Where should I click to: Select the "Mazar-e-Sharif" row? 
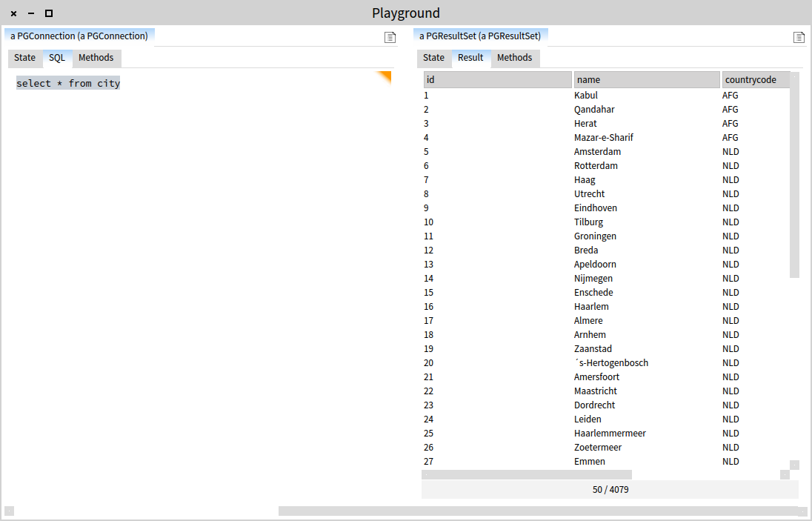pyautogui.click(x=606, y=138)
